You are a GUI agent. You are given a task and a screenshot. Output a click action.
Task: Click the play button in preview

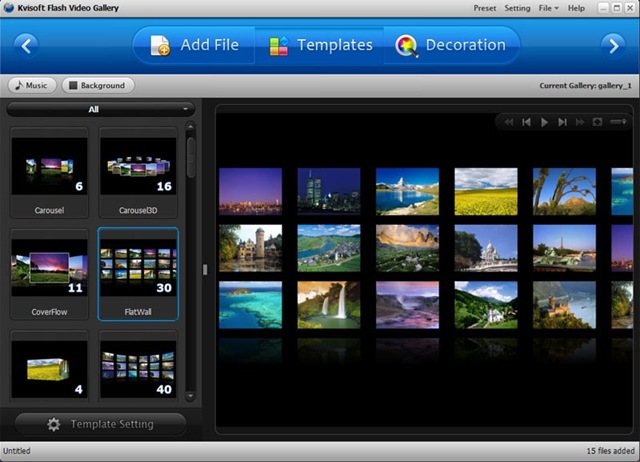(544, 122)
